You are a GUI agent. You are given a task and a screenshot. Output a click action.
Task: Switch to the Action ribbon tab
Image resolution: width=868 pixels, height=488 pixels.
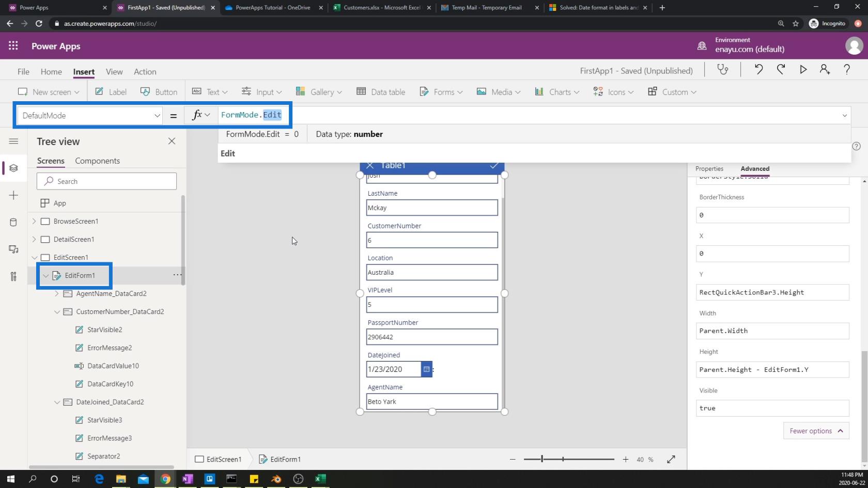click(145, 71)
